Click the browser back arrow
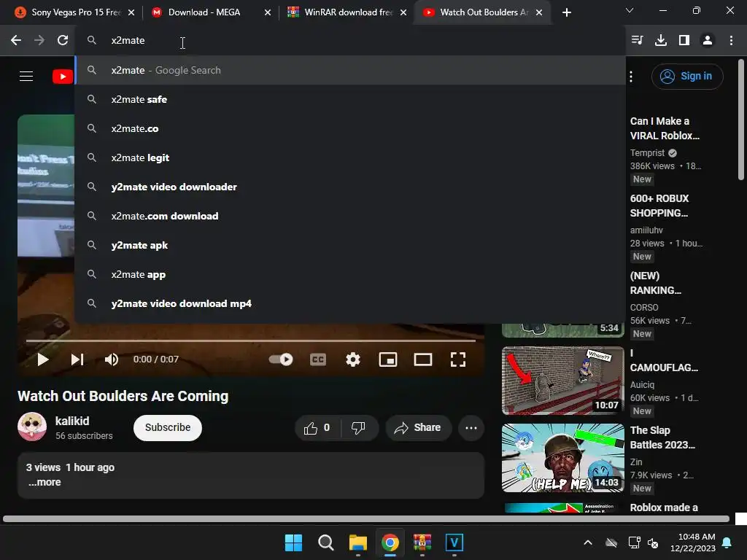This screenshot has width=747, height=560. tap(16, 41)
